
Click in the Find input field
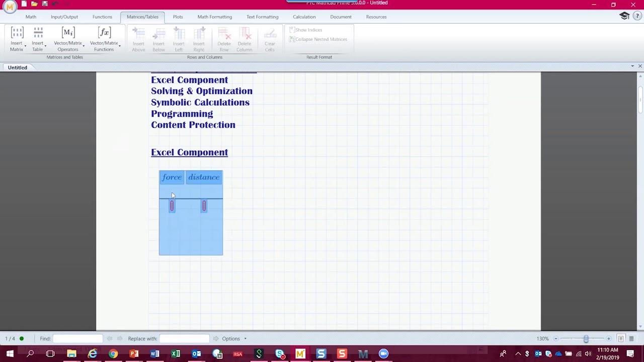click(78, 339)
